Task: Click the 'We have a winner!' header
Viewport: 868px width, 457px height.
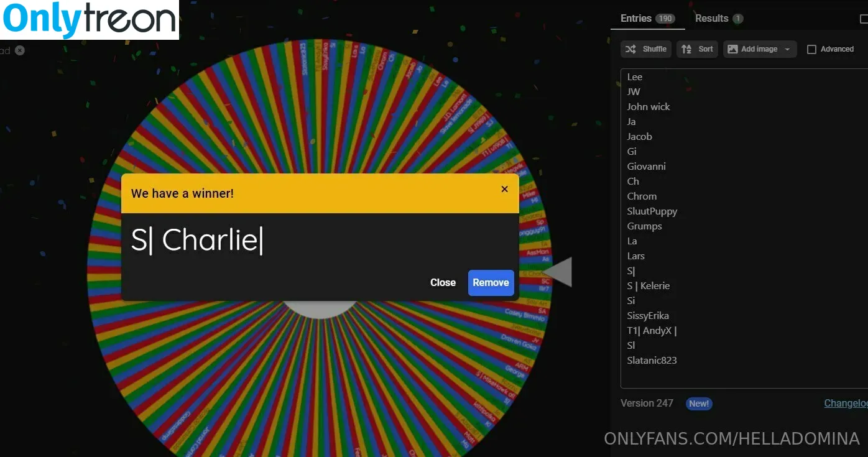Action: click(x=182, y=193)
